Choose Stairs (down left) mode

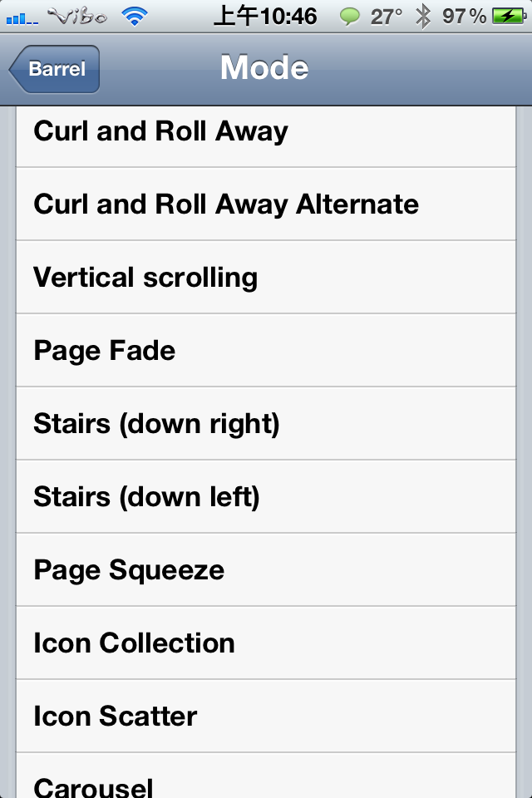click(266, 497)
